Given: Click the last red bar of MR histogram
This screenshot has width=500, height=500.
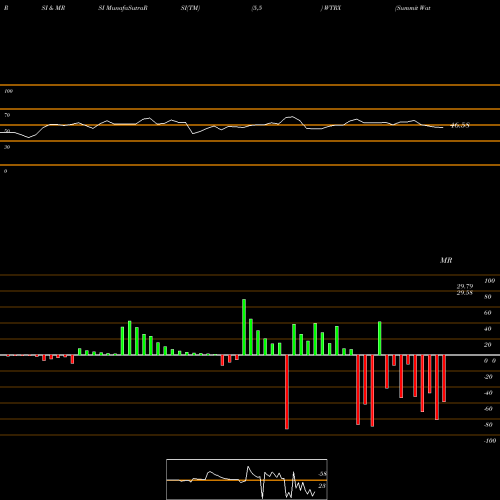Looking at the screenshot, I should pos(444,379).
